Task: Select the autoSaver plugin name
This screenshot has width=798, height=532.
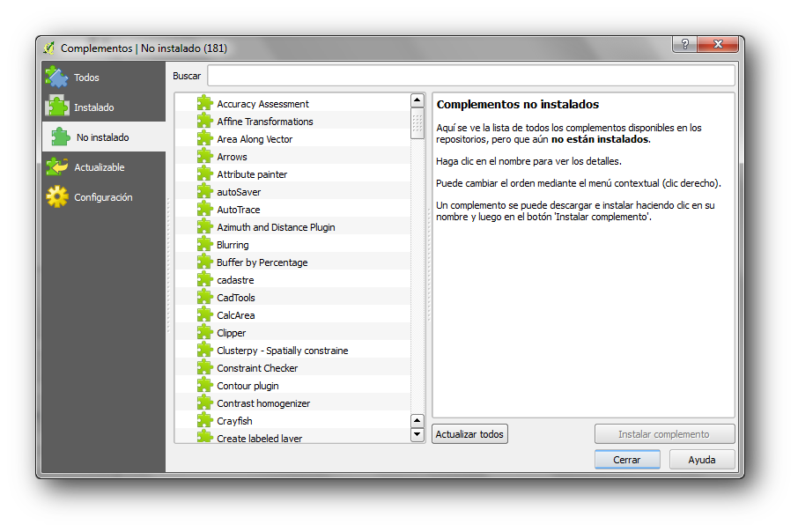Action: coord(239,192)
